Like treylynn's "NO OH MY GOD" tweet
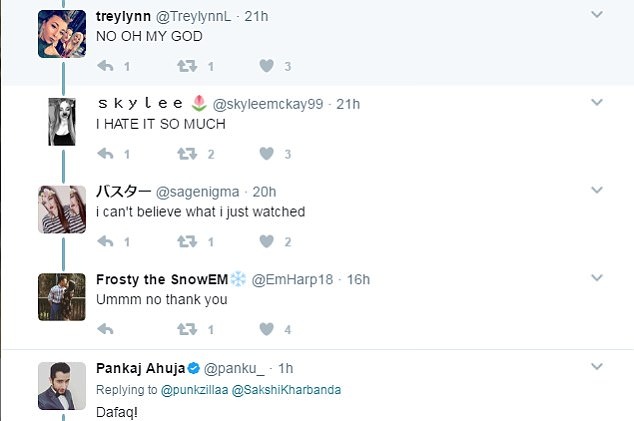Viewport: 634px width, 421px height. (267, 67)
